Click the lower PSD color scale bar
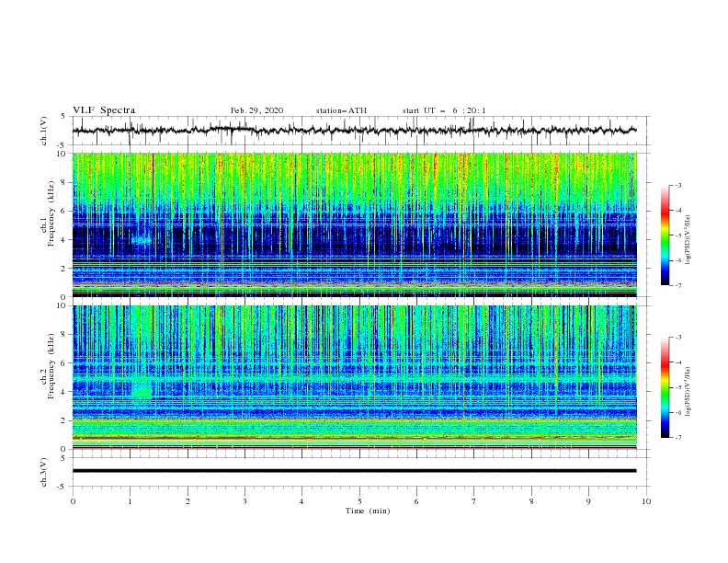The width and height of the screenshot is (728, 563). coord(665,387)
